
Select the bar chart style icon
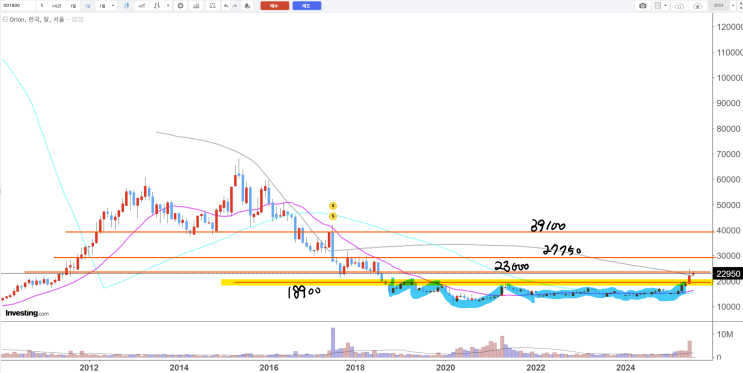157,6
